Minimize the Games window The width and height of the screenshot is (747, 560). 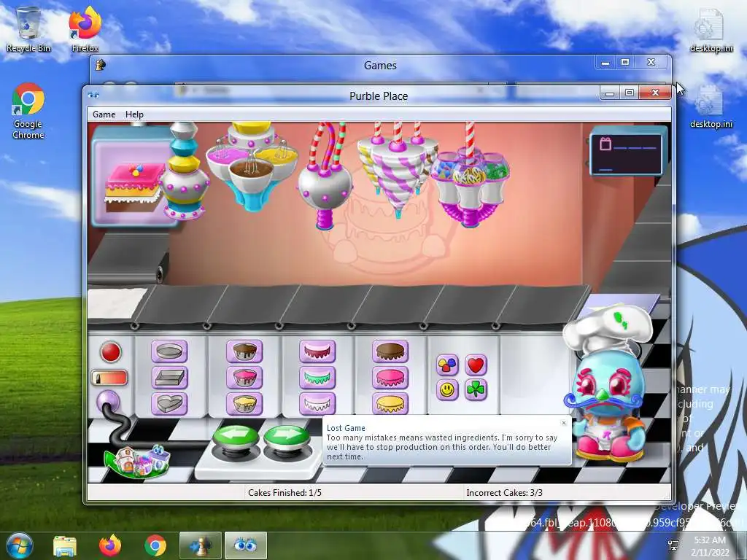(605, 63)
